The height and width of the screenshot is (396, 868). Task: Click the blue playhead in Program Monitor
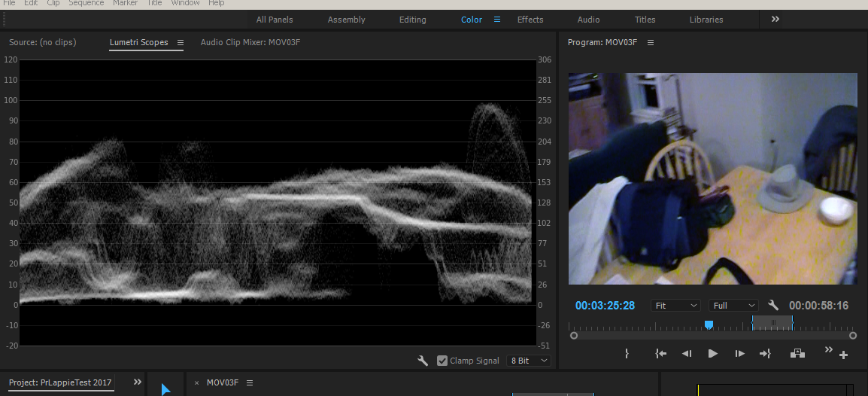coord(709,324)
